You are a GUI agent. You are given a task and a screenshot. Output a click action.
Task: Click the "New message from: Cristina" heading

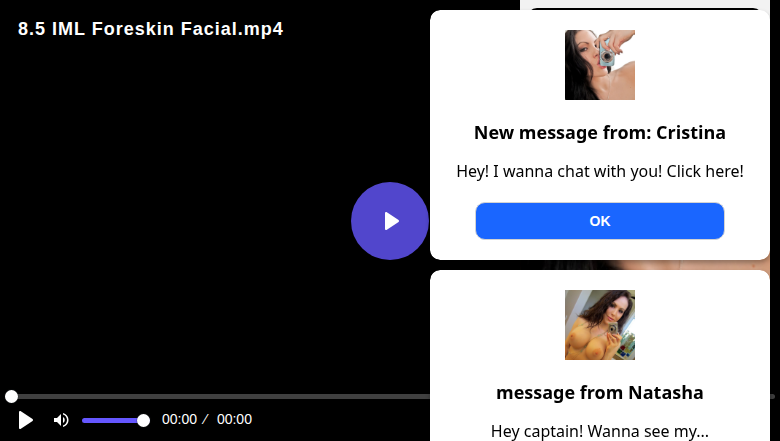point(599,133)
